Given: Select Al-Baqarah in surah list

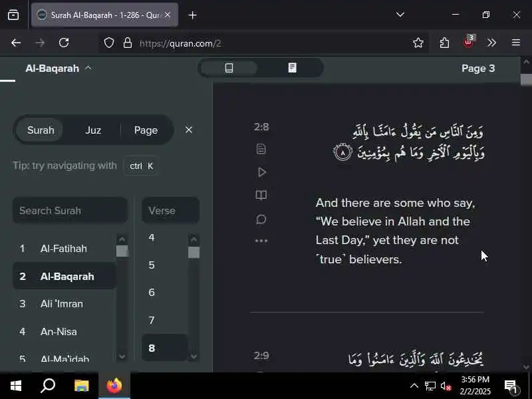Looking at the screenshot, I should point(65,276).
